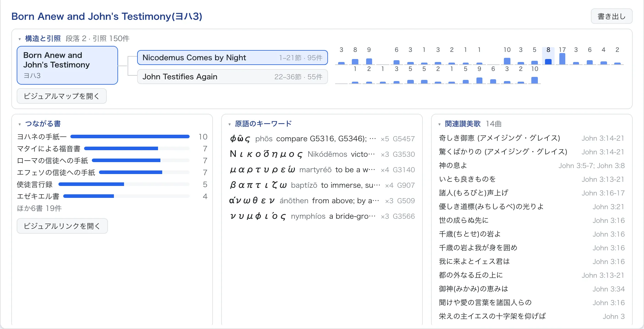The width and height of the screenshot is (644, 329).
Task: Select ヨハネの手紙一 linked book row
Action: point(112,136)
